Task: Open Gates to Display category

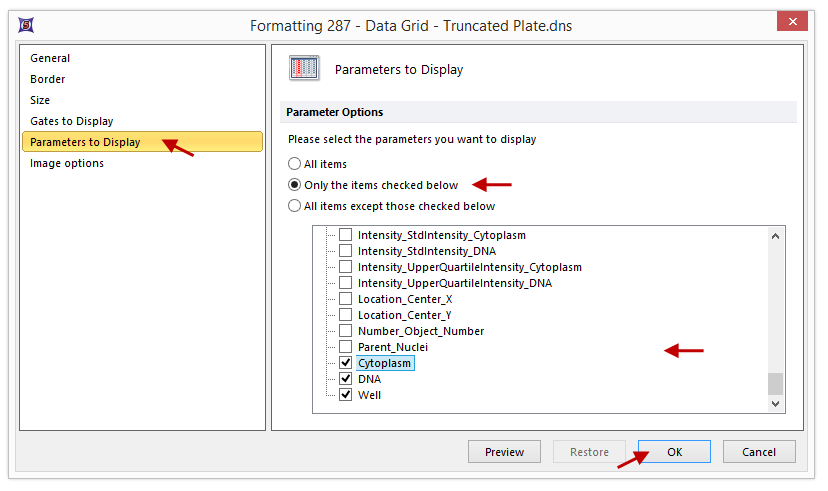Action: point(72,121)
